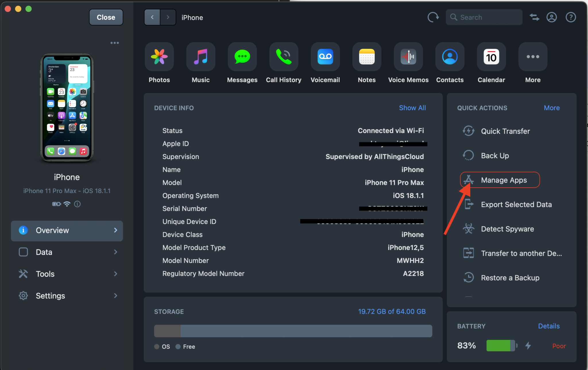Viewport: 588px width, 370px height.
Task: Open the three-dot device options menu
Action: coord(115,43)
